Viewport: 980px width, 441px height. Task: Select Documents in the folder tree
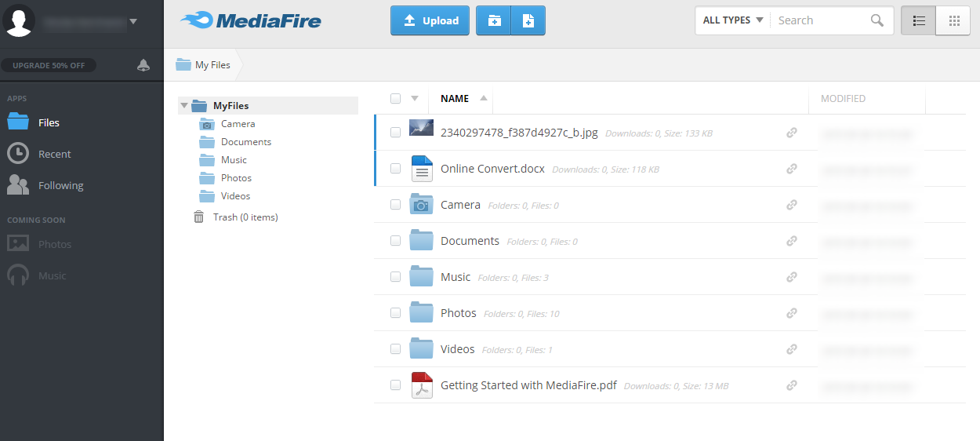[246, 142]
